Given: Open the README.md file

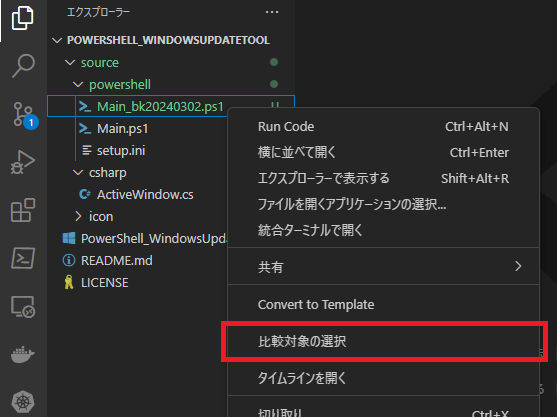Looking at the screenshot, I should pos(117,261).
